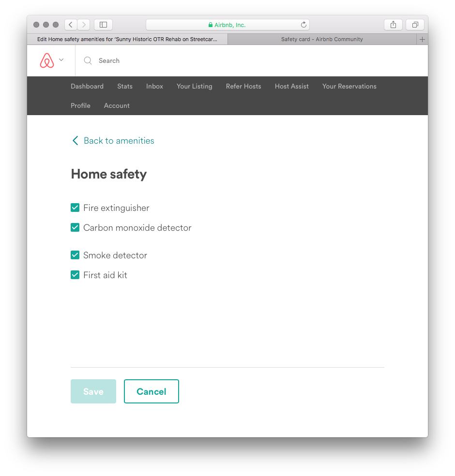Reload the page with the refresh icon
This screenshot has height=476, width=455.
pyautogui.click(x=303, y=25)
